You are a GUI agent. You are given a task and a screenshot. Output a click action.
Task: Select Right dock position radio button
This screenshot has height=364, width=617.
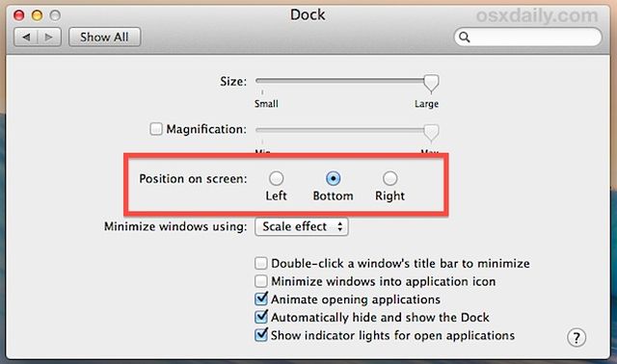pos(389,178)
